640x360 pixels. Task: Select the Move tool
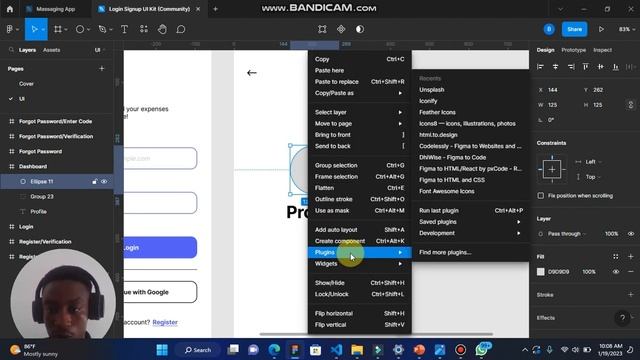click(x=34, y=29)
